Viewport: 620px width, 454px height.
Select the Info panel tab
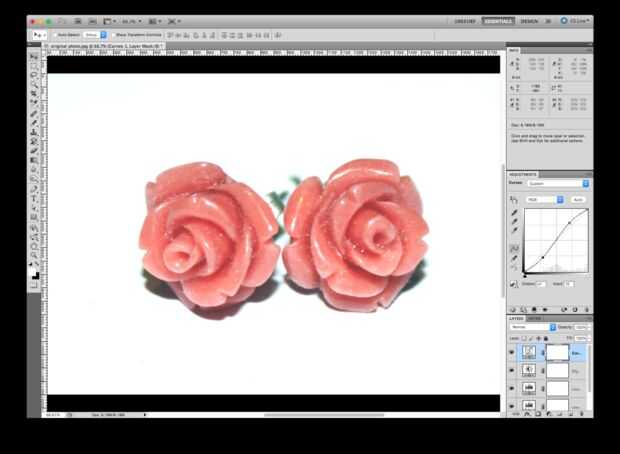tap(514, 50)
